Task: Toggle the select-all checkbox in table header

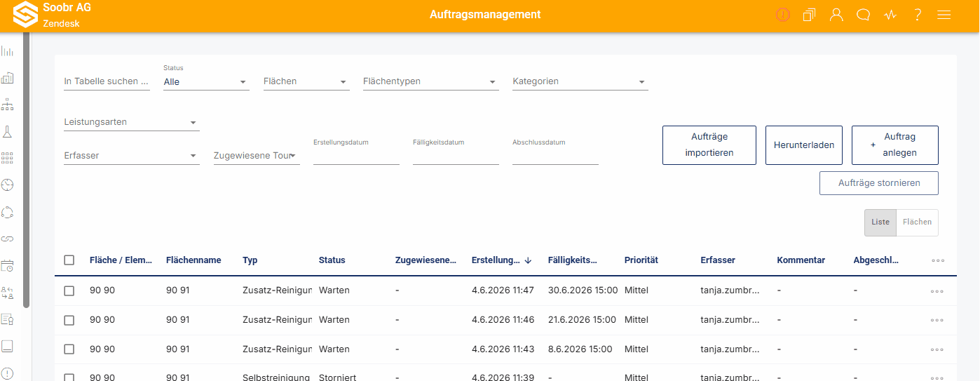Action: [x=69, y=260]
